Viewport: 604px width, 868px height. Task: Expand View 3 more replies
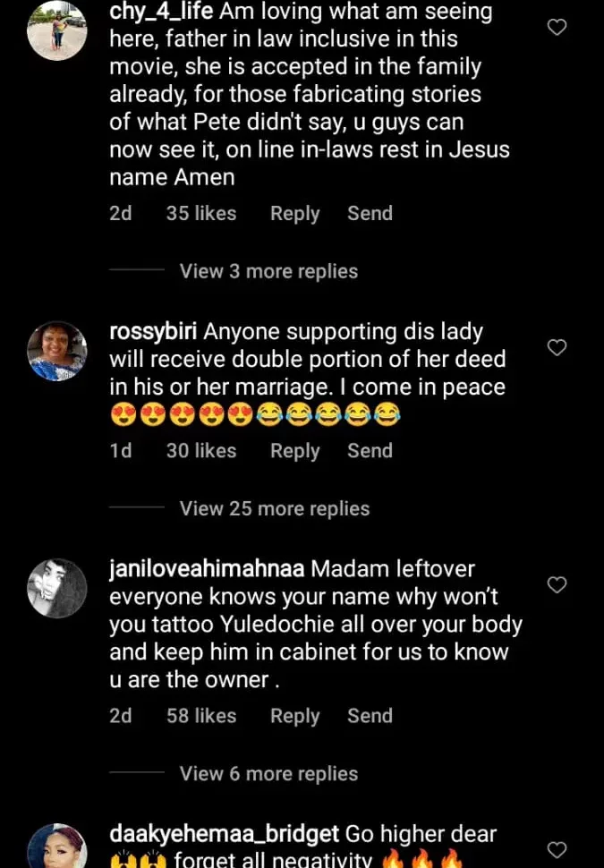tap(268, 271)
